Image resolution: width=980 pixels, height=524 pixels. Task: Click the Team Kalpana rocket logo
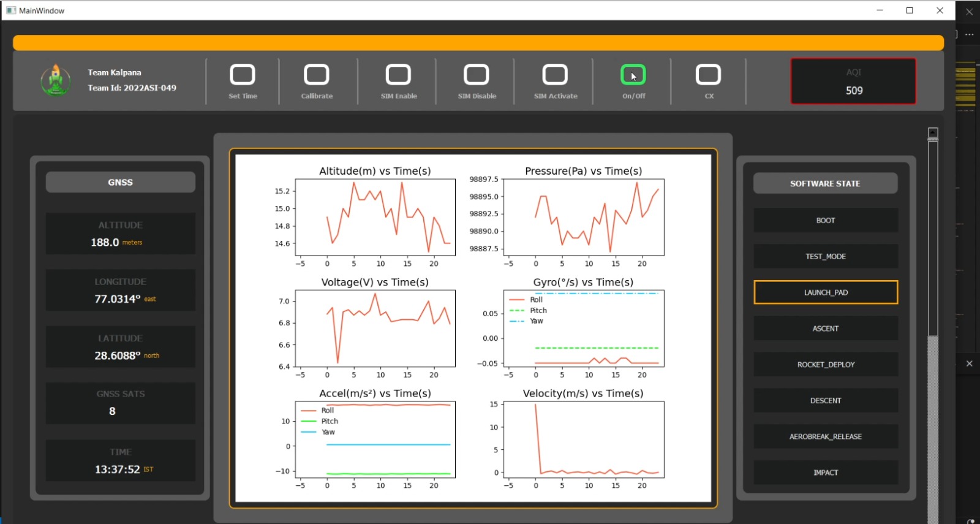click(56, 80)
